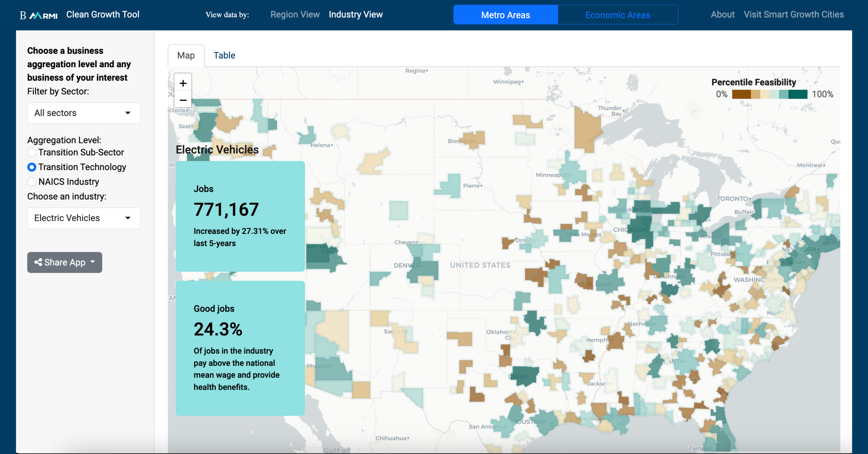Click the Jobs 771,167 info card
The image size is (868, 454).
pyautogui.click(x=240, y=216)
